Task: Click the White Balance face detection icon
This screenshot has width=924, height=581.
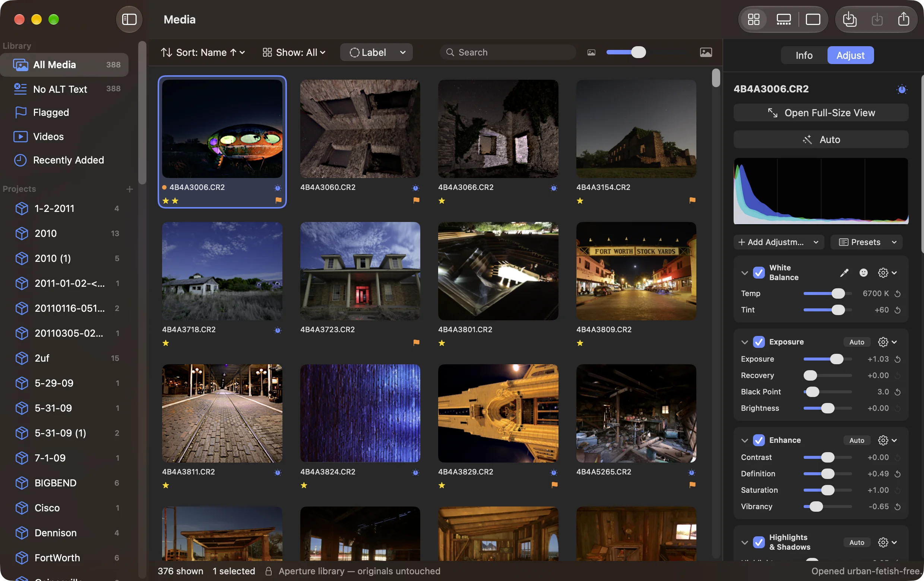Action: (863, 273)
